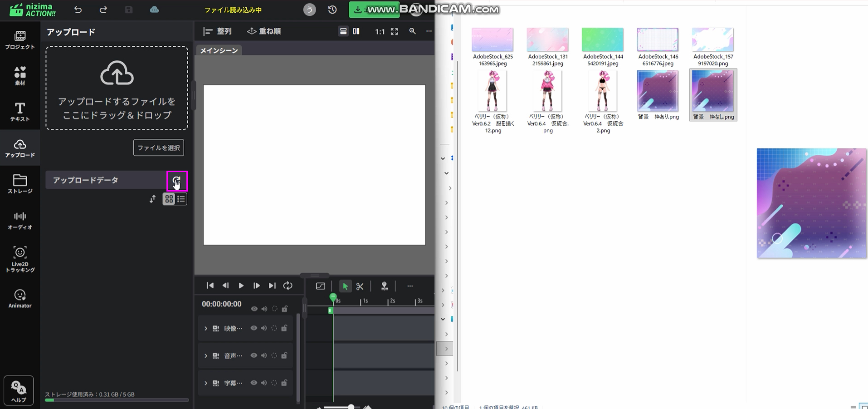
Task: Expand the 字幕 track row
Action: [206, 383]
